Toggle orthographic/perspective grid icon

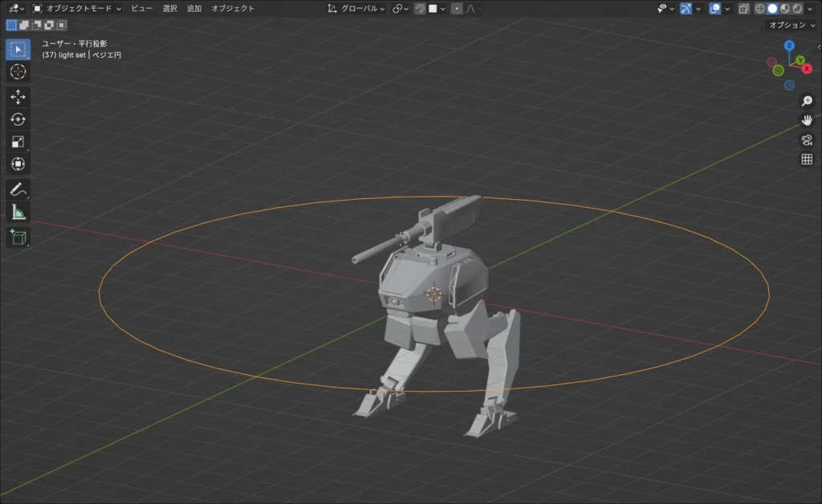coord(807,159)
